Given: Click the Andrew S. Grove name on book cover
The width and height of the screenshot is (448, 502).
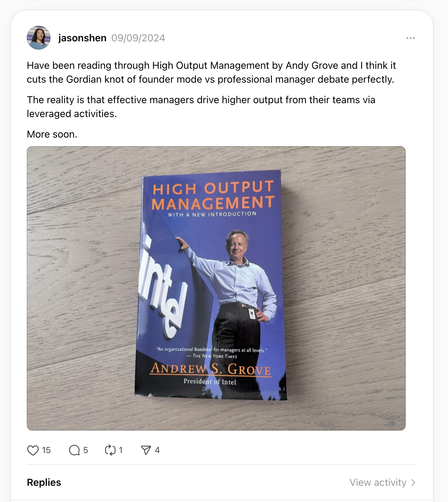Looking at the screenshot, I should 211,369.
